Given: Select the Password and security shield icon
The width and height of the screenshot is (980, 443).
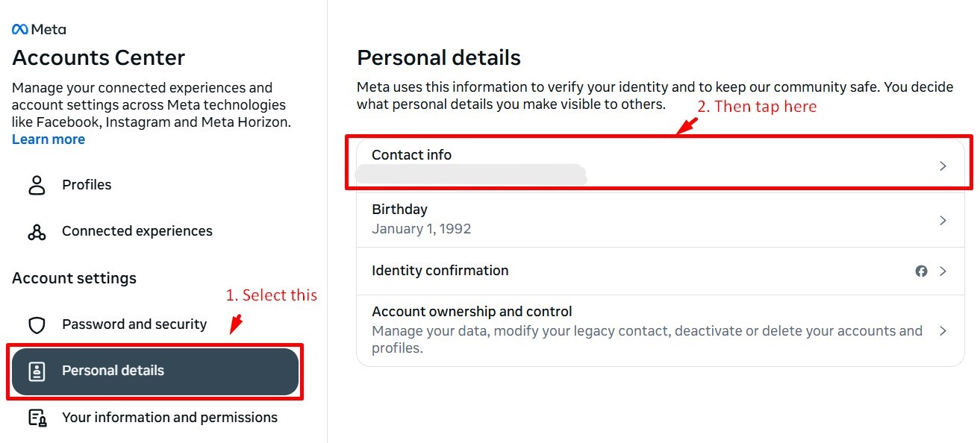Looking at the screenshot, I should (x=36, y=324).
